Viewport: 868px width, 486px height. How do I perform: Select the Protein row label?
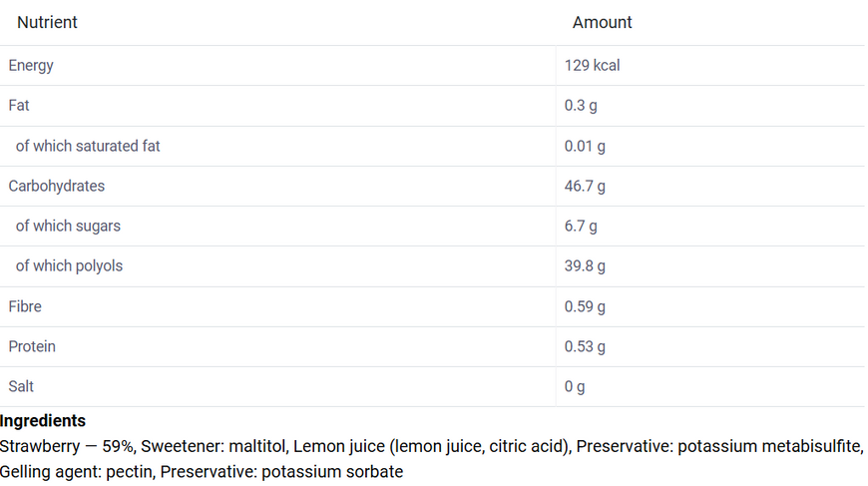pos(32,346)
